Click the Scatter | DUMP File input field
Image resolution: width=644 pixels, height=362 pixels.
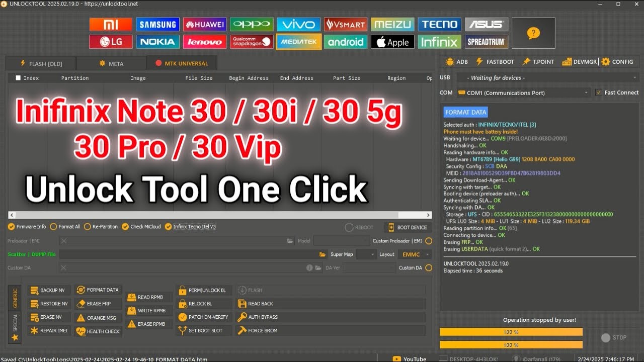(x=189, y=254)
